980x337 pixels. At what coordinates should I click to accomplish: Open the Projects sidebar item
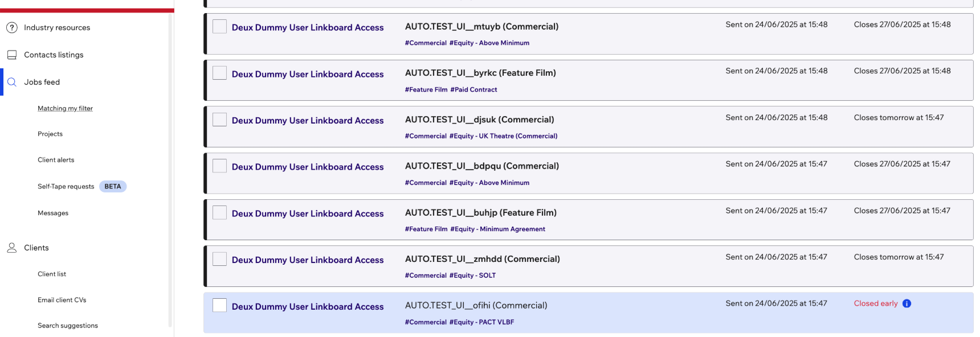click(50, 134)
